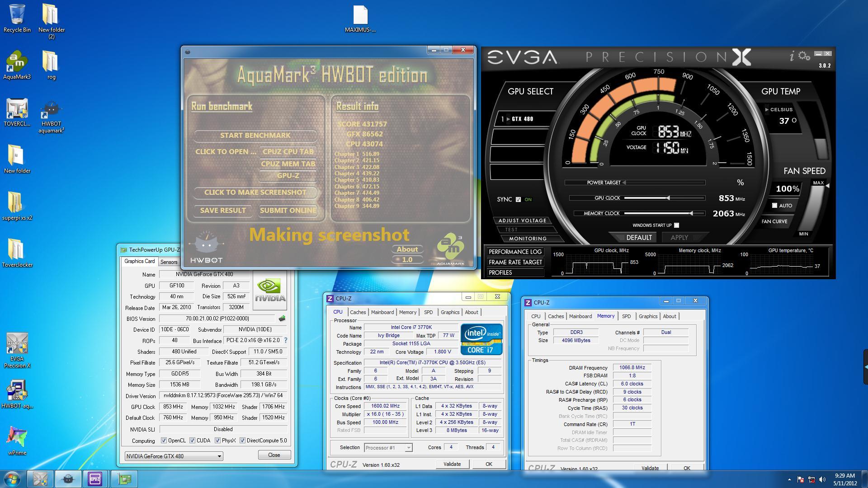Open the GPU selector dropdown in GPU-Z

point(174,456)
